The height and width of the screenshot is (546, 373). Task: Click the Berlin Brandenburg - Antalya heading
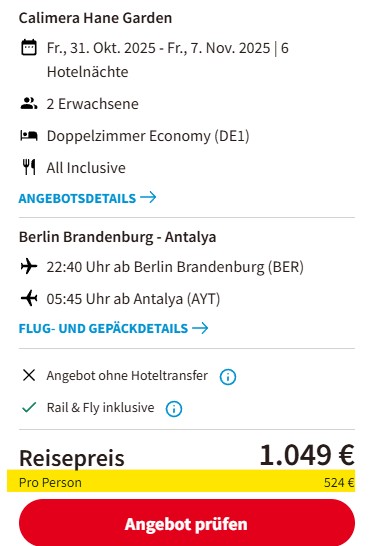(x=117, y=237)
